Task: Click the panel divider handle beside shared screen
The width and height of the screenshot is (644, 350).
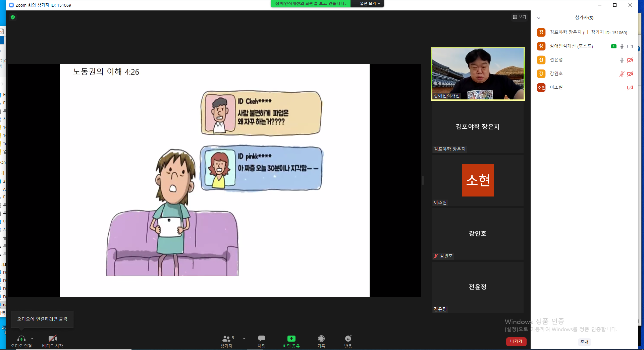Action: [423, 180]
